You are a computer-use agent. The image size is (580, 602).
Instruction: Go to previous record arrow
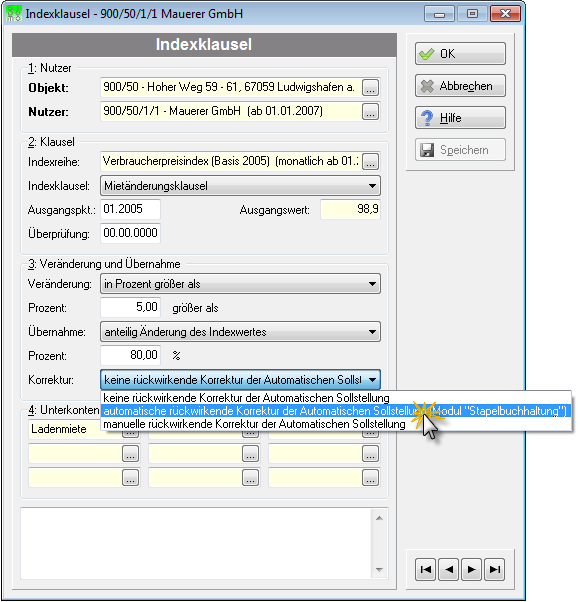coord(449,569)
